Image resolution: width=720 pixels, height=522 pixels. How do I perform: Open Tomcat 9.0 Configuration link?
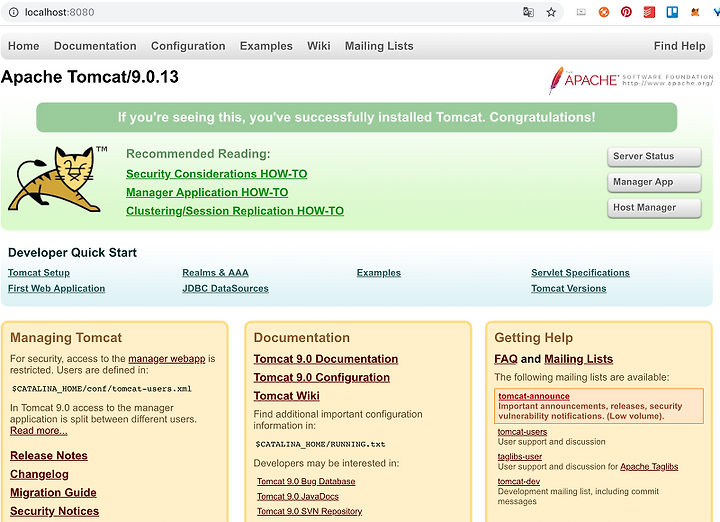point(322,377)
